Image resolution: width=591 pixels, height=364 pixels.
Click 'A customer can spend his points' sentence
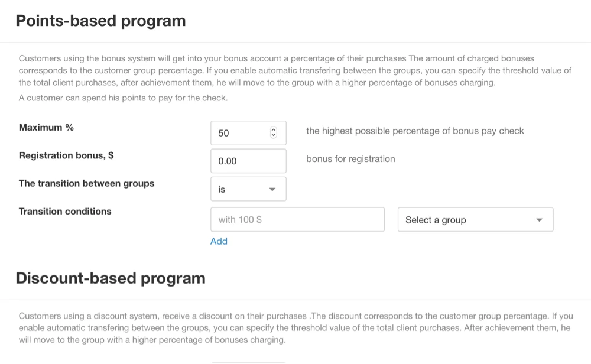click(124, 97)
